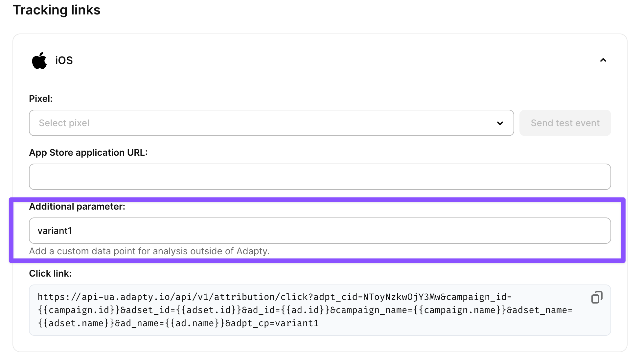
Task: Click the Click link: label
Action: (50, 273)
